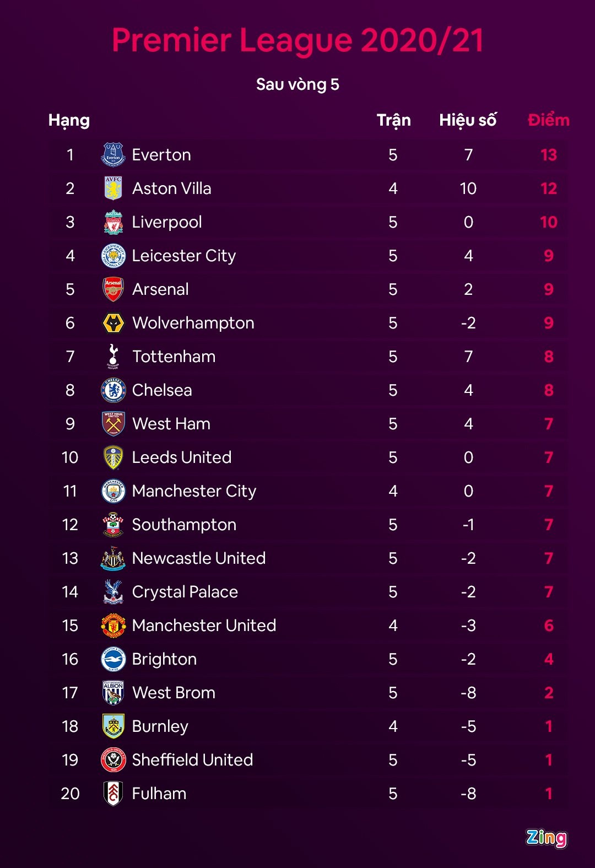This screenshot has width=595, height=868.
Task: Click the Hiệu số column header
Action: tap(468, 120)
